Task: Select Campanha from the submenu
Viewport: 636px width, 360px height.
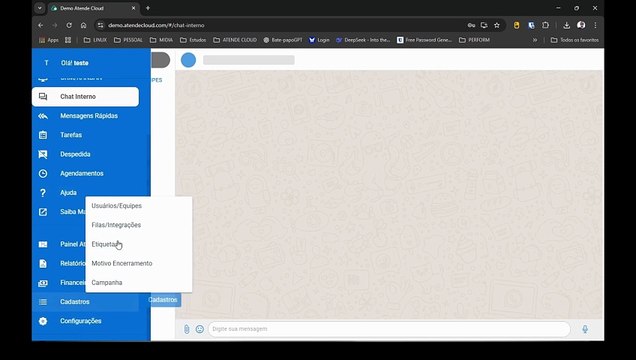Action: point(139,283)
